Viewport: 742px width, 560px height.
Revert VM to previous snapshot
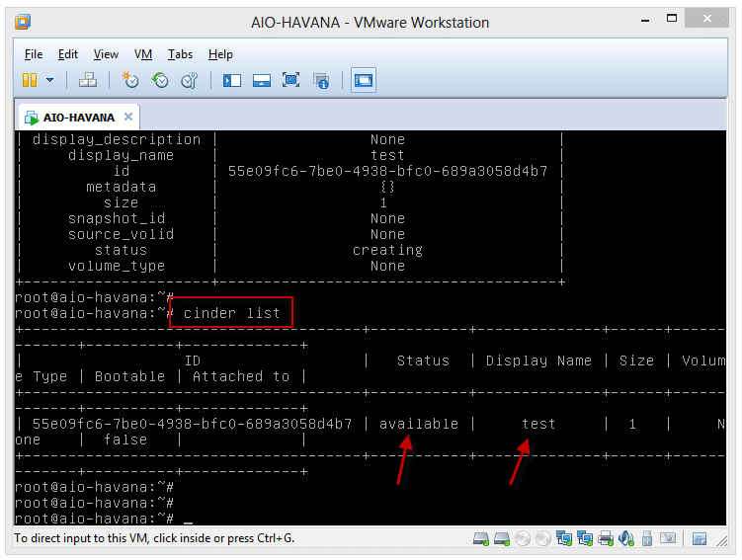coord(159,80)
